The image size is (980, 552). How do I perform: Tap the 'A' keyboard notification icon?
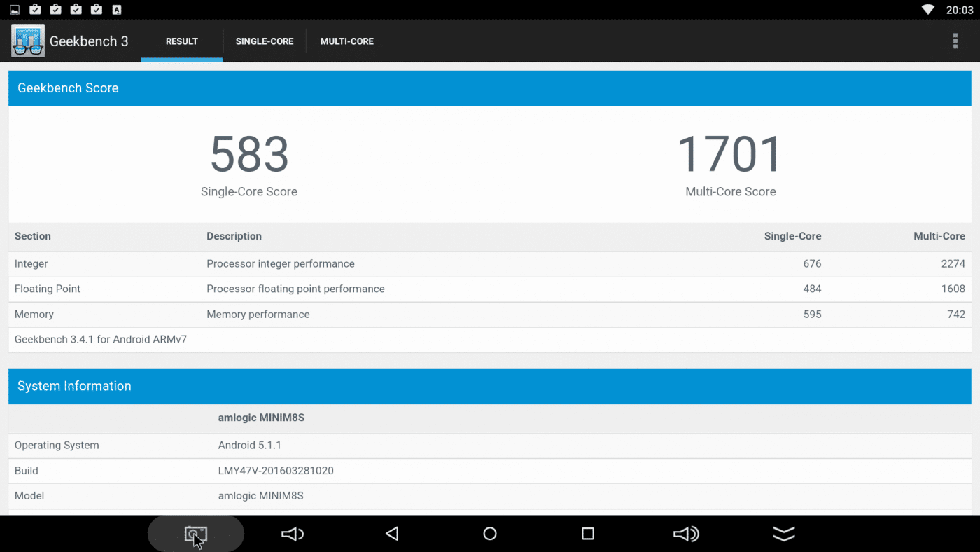(117, 10)
